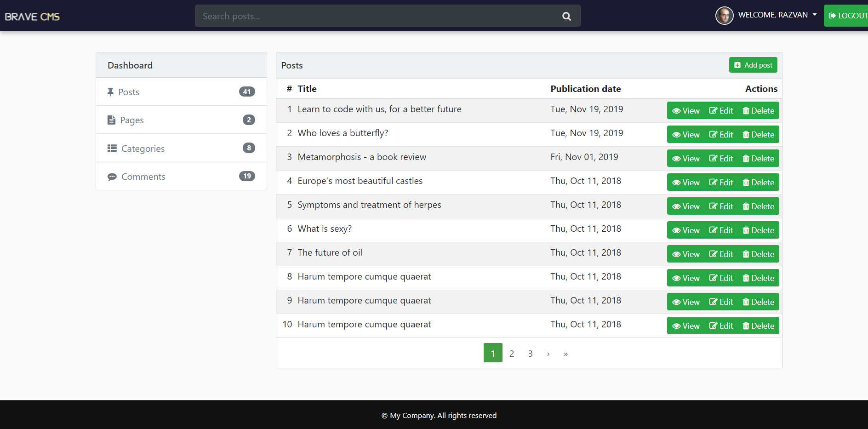The width and height of the screenshot is (868, 429).
Task: Edit post 'Learn to code with us'
Action: coord(721,110)
